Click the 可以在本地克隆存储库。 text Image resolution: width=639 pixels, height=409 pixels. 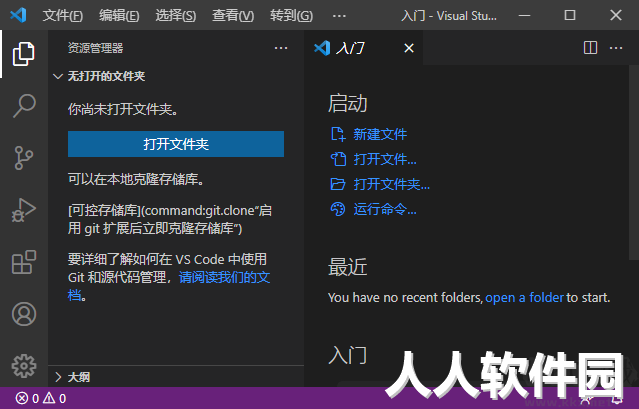tap(136, 179)
